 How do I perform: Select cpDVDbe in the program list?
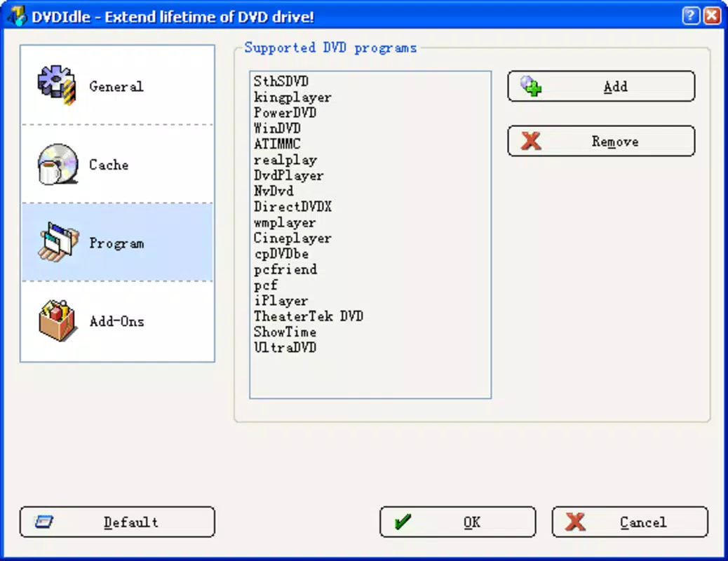281,254
